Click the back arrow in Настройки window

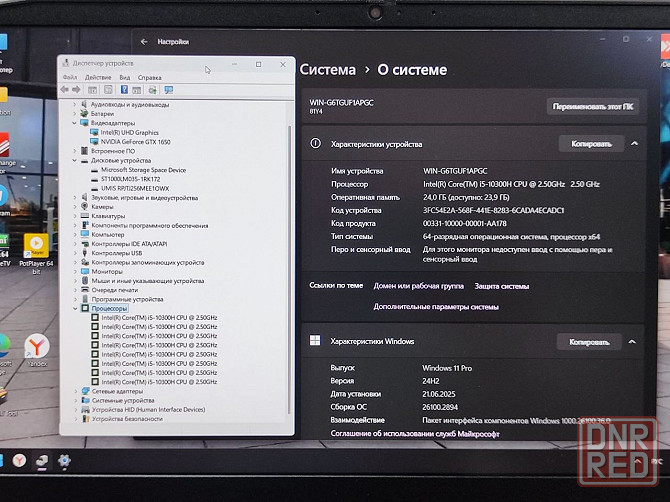click(x=144, y=42)
